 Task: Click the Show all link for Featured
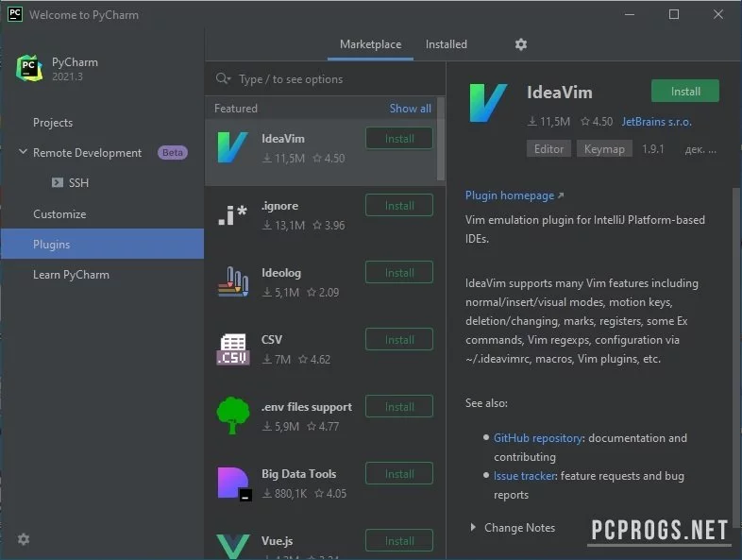tap(411, 109)
